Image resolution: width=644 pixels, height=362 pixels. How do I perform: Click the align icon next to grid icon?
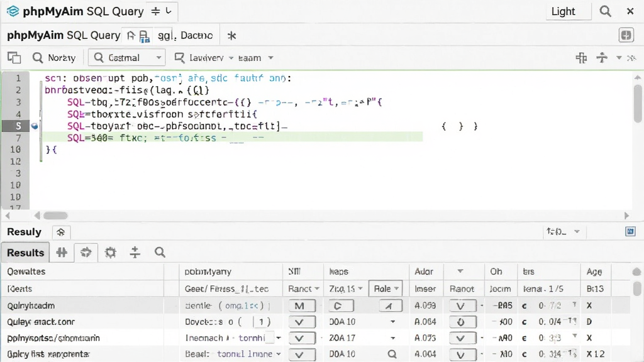tap(602, 57)
